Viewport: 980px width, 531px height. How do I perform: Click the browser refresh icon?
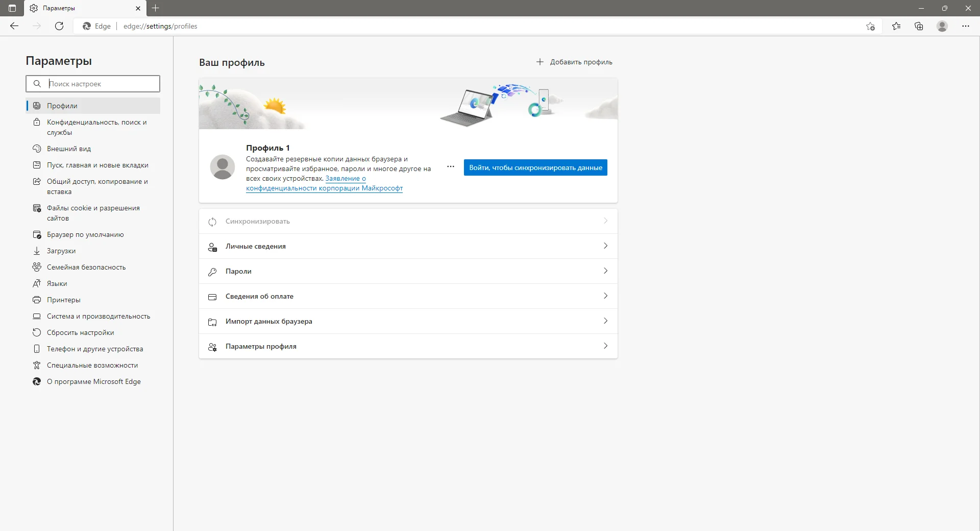click(59, 26)
